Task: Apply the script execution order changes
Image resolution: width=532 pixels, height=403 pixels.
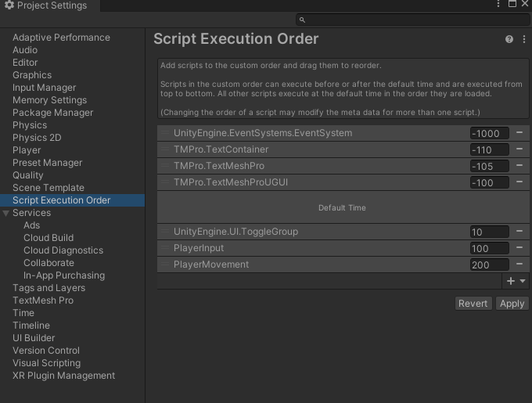Action: click(512, 304)
